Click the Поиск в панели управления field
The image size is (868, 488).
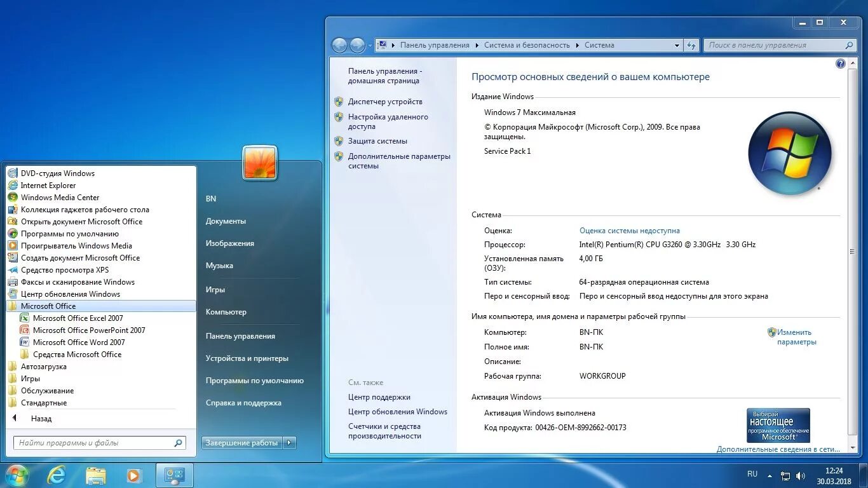[x=780, y=45]
